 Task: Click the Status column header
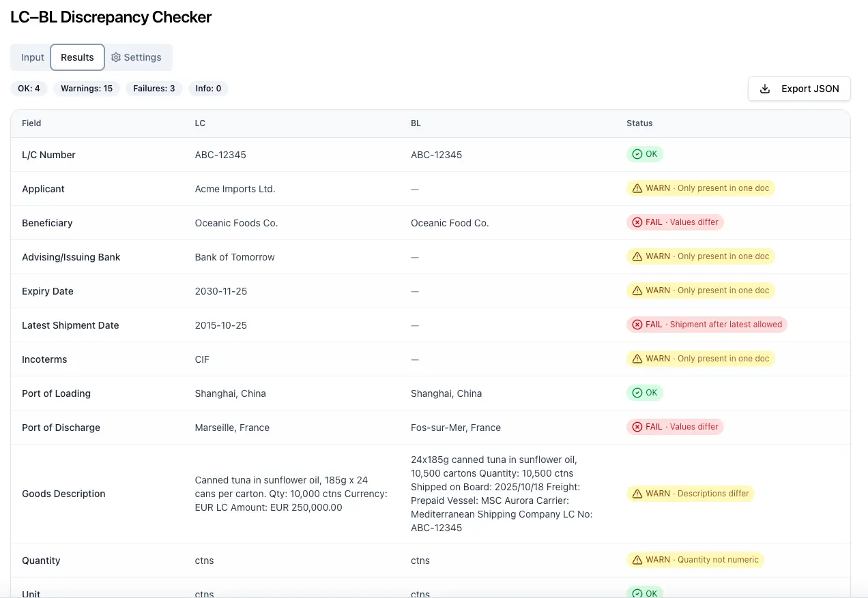pyautogui.click(x=639, y=123)
